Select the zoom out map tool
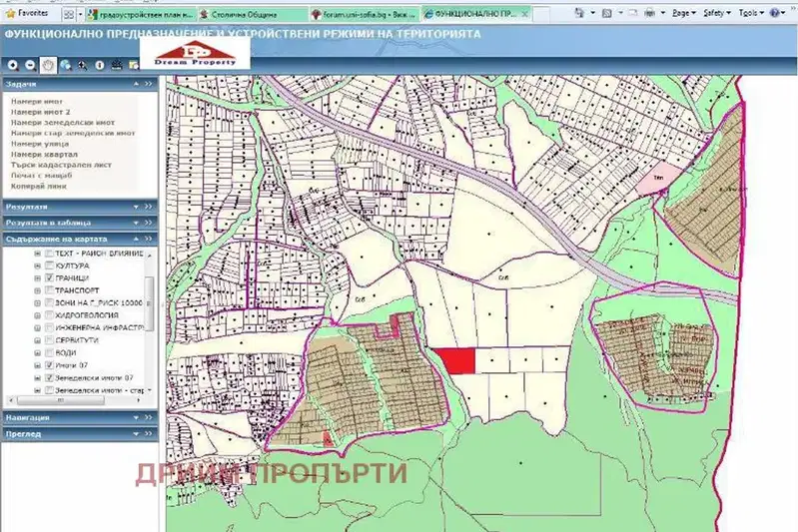The width and height of the screenshot is (798, 532). (x=30, y=65)
